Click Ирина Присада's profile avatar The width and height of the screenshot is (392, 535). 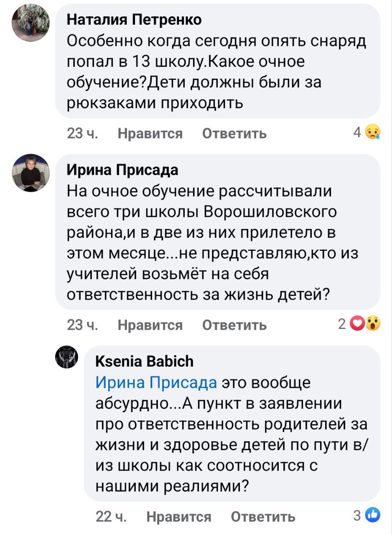[x=31, y=173]
